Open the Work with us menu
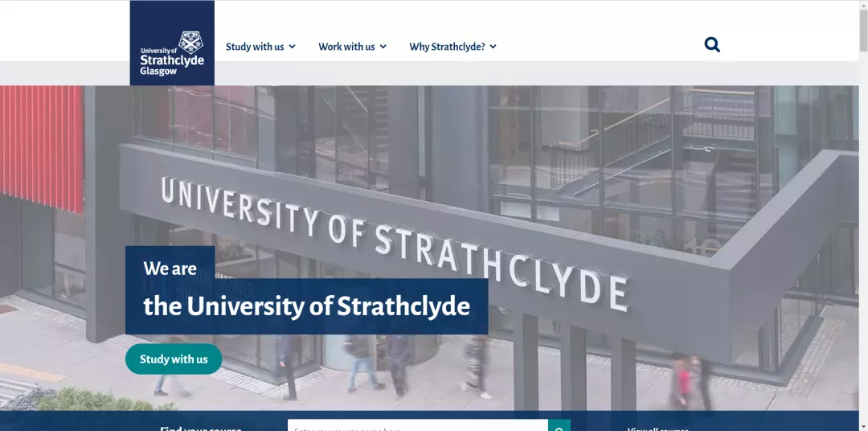Screen dimensions: 868x431 tap(352, 47)
